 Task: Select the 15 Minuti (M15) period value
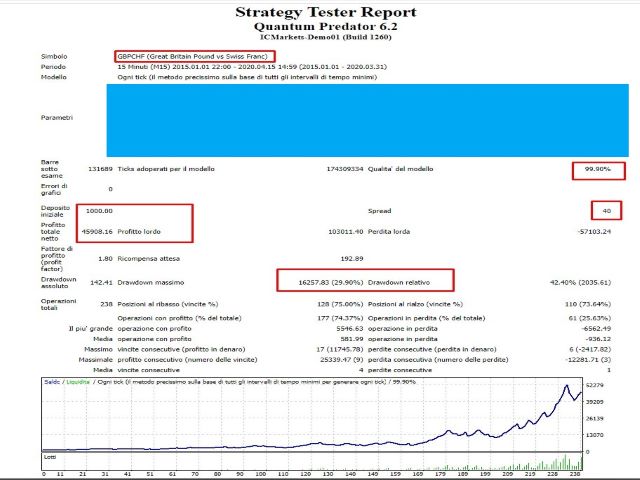coord(252,67)
